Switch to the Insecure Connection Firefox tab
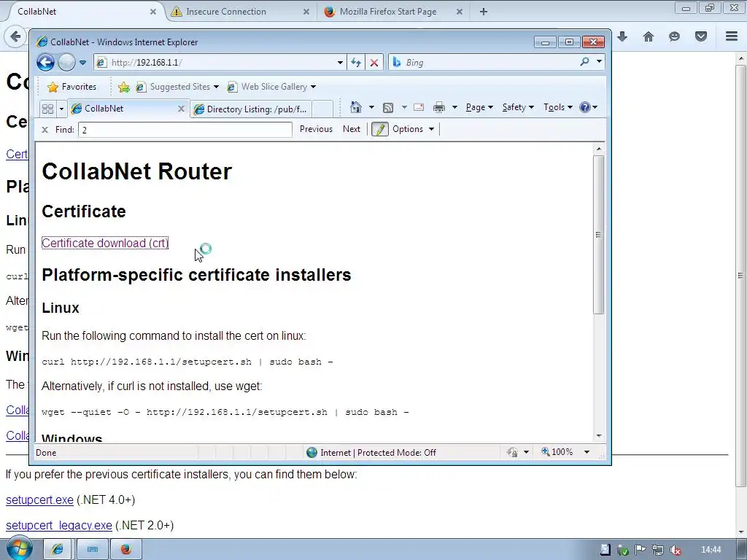The image size is (747, 560). 226,12
